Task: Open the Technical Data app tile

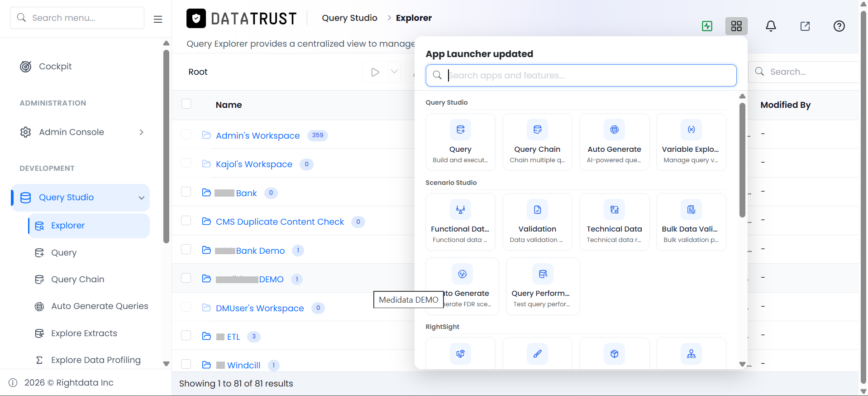Action: 614,222
